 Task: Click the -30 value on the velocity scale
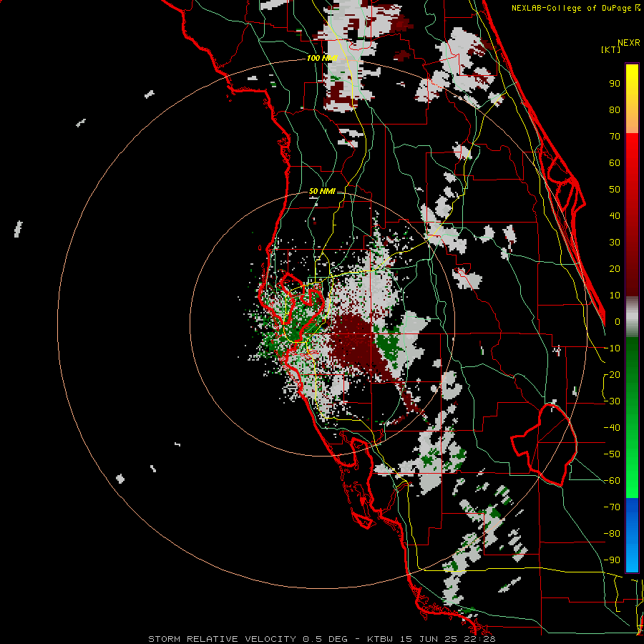[612, 401]
